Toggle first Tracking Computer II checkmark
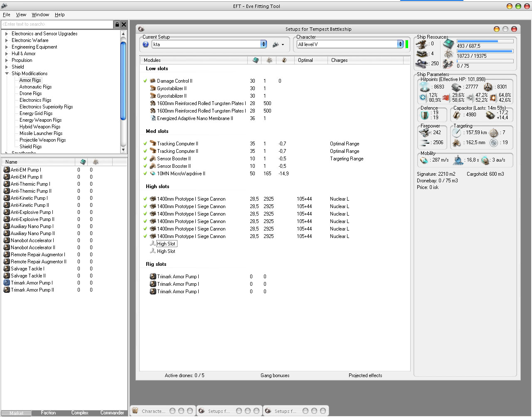Screen dimensions: 532x417 point(145,144)
